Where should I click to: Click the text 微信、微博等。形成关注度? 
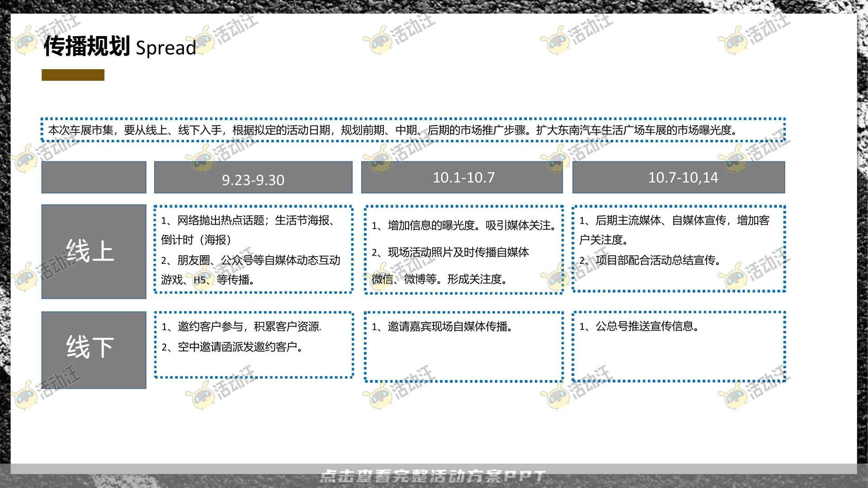pyautogui.click(x=439, y=279)
